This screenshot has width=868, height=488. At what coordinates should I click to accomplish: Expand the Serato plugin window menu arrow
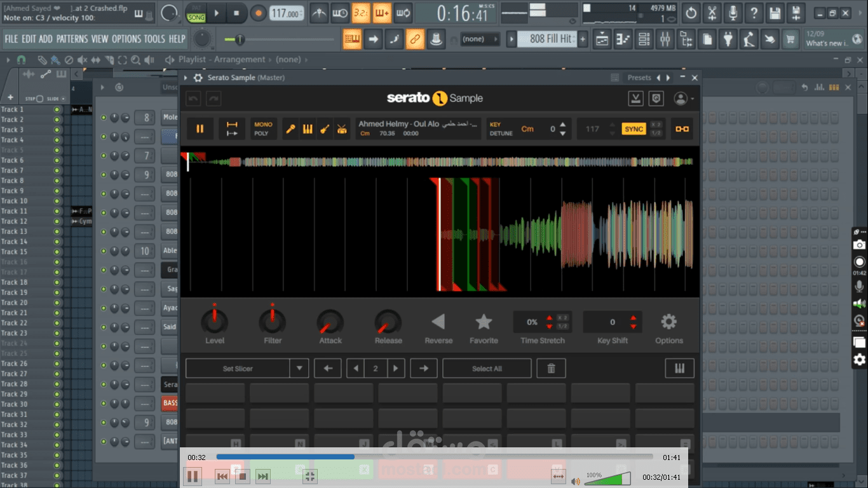click(x=186, y=78)
